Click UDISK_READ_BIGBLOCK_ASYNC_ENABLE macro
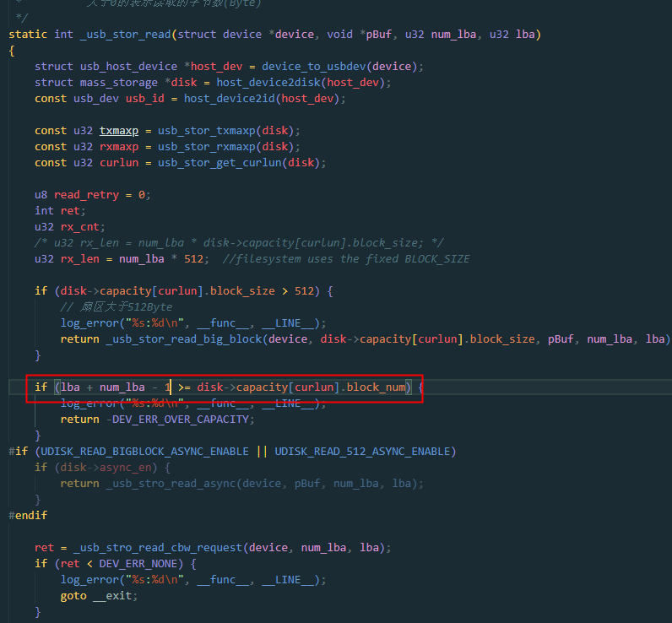 (144, 452)
